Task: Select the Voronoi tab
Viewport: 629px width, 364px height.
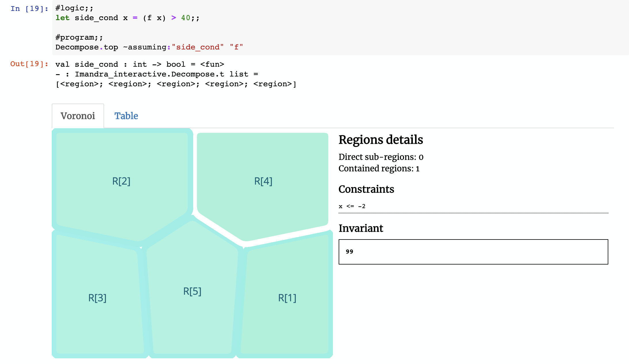Action: tap(78, 116)
